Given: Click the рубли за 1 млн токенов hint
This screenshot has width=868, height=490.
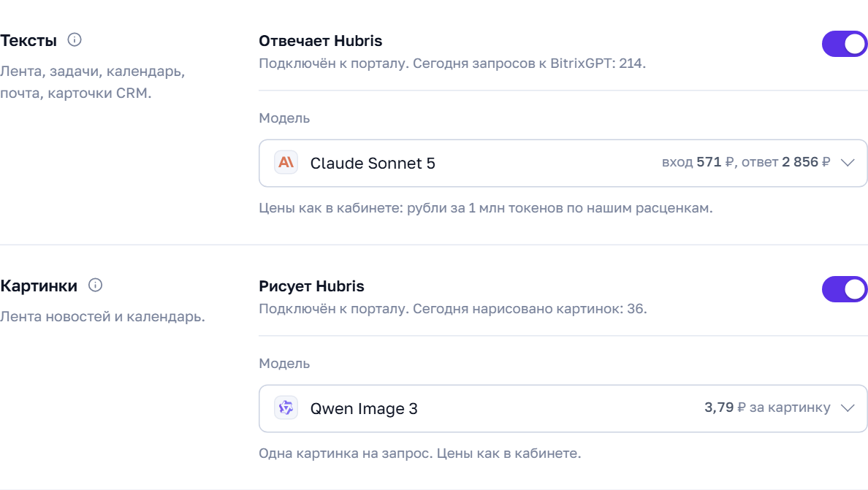Looking at the screenshot, I should pos(486,208).
